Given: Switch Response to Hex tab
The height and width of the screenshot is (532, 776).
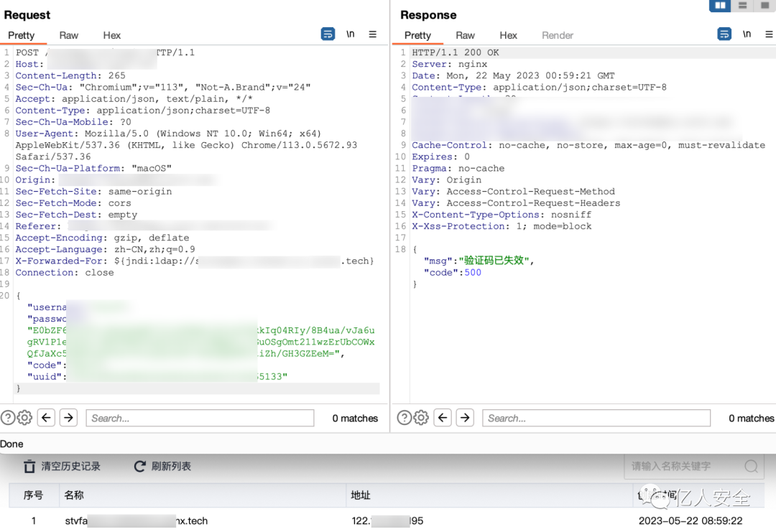Looking at the screenshot, I should (508, 35).
